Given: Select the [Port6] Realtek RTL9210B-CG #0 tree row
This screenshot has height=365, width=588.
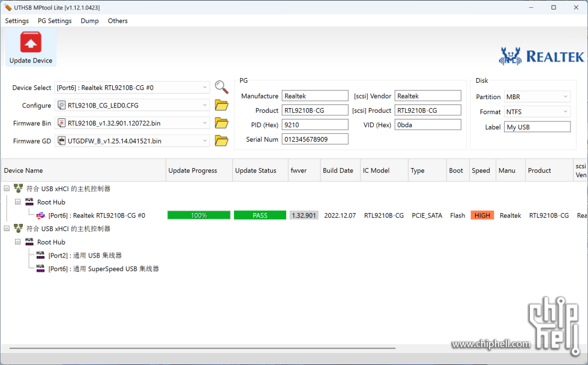Looking at the screenshot, I should (97, 216).
